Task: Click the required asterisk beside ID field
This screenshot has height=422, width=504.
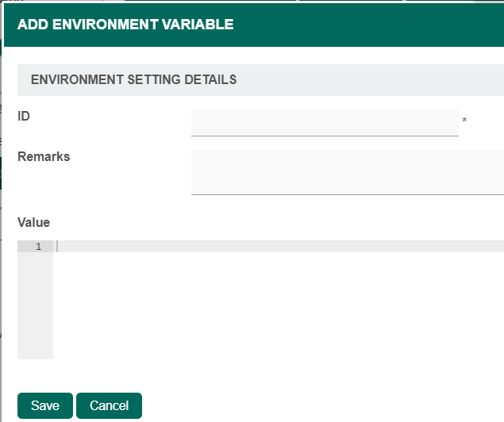Action: [x=464, y=121]
